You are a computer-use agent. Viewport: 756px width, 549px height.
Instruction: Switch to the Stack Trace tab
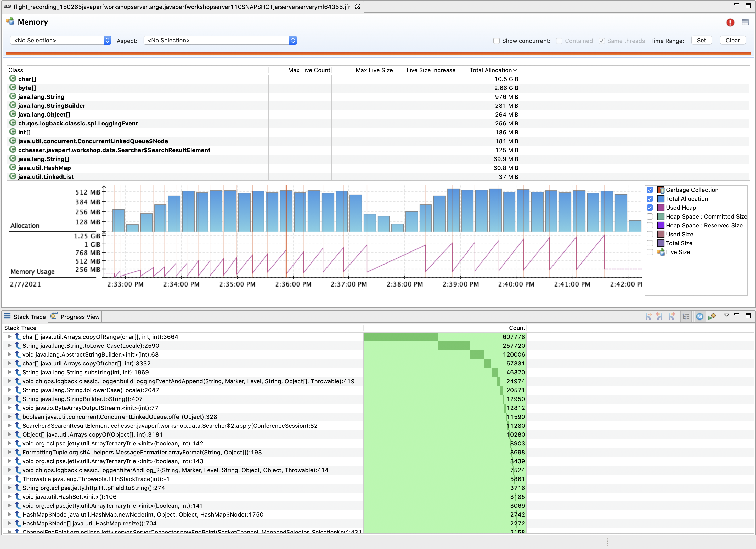click(25, 317)
